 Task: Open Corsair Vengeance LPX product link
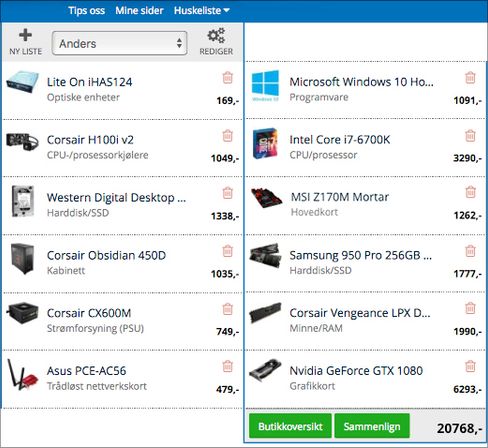pos(360,313)
